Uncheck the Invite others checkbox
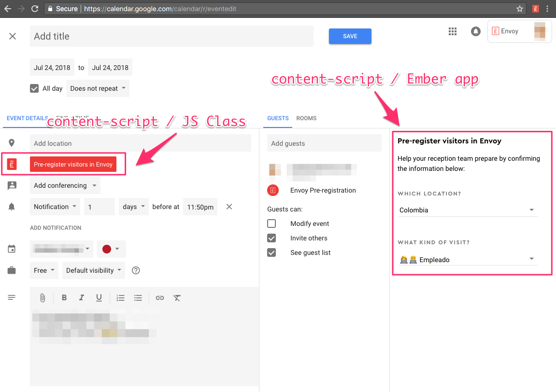 pos(271,238)
